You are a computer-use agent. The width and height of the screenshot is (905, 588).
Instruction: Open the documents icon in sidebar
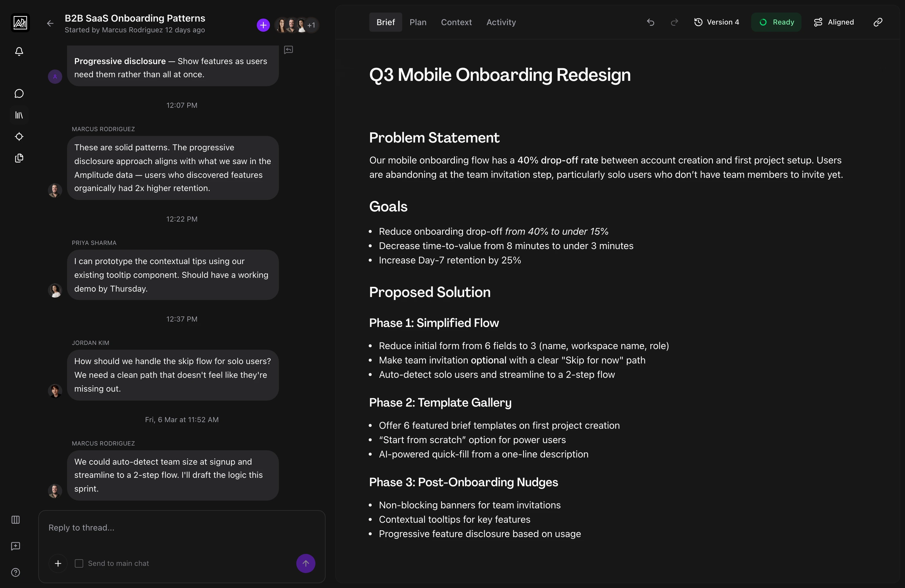19,158
